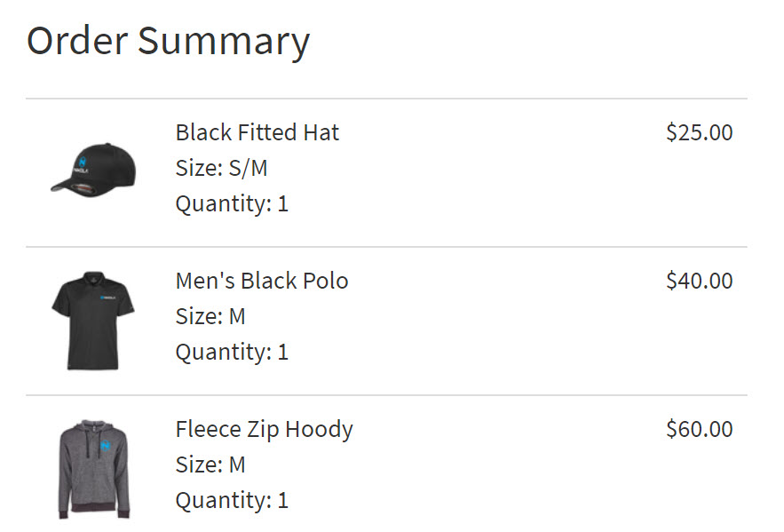Screen dimensions: 784x532
Task: Click the divider line below Order Summary
Action: (386, 99)
